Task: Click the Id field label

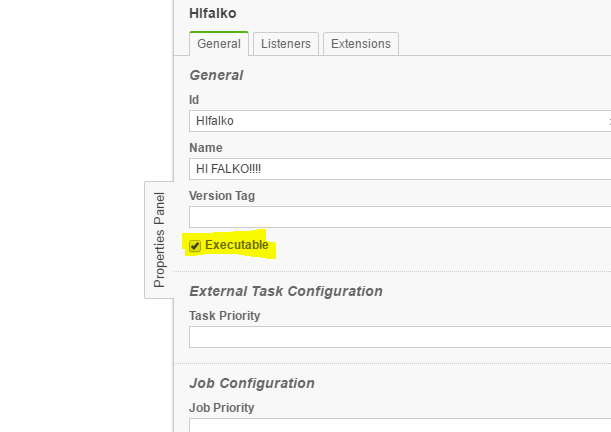Action: pos(194,100)
